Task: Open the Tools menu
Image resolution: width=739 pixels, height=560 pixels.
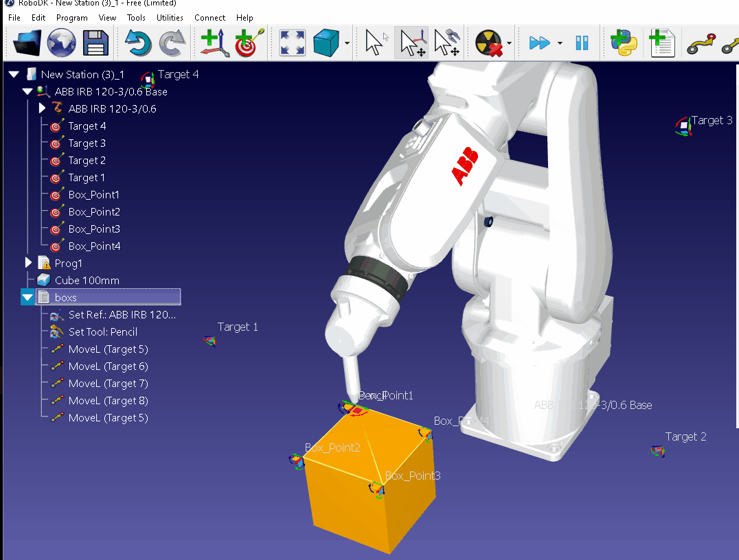Action: pos(136,17)
